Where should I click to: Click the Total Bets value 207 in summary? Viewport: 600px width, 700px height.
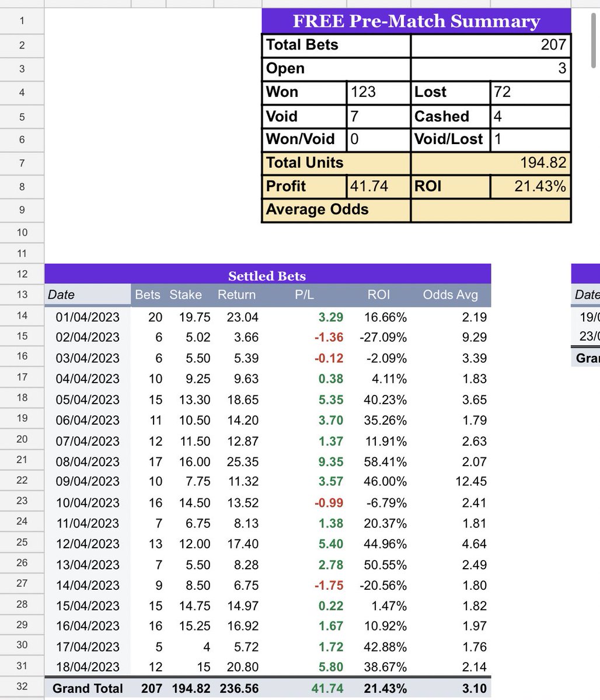click(x=491, y=45)
